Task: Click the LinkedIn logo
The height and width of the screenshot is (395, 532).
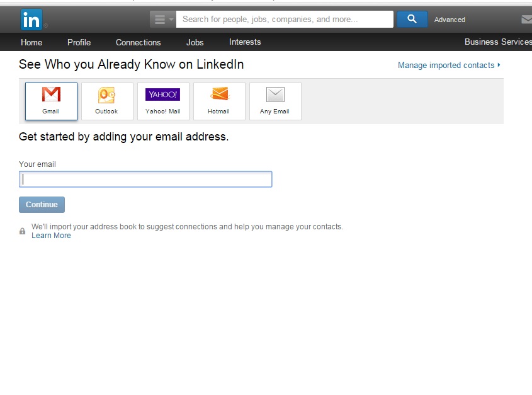Action: coord(31,20)
